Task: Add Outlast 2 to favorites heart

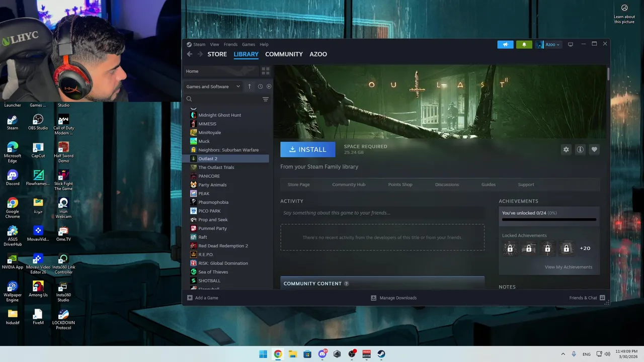Action: (x=594, y=149)
